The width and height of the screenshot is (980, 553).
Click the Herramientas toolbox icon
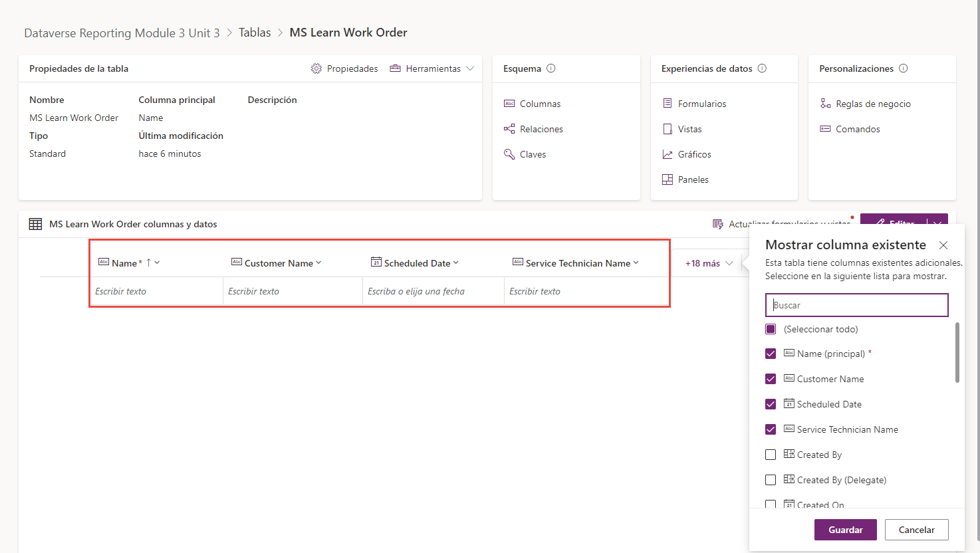coord(395,68)
